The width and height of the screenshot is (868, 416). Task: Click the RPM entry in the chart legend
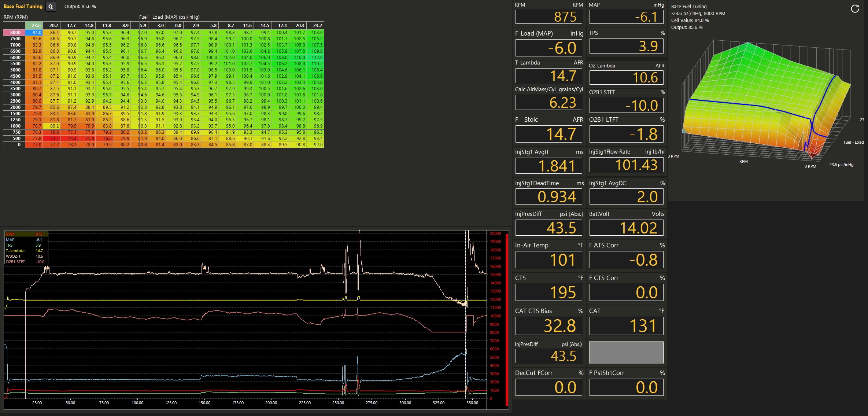(26, 234)
